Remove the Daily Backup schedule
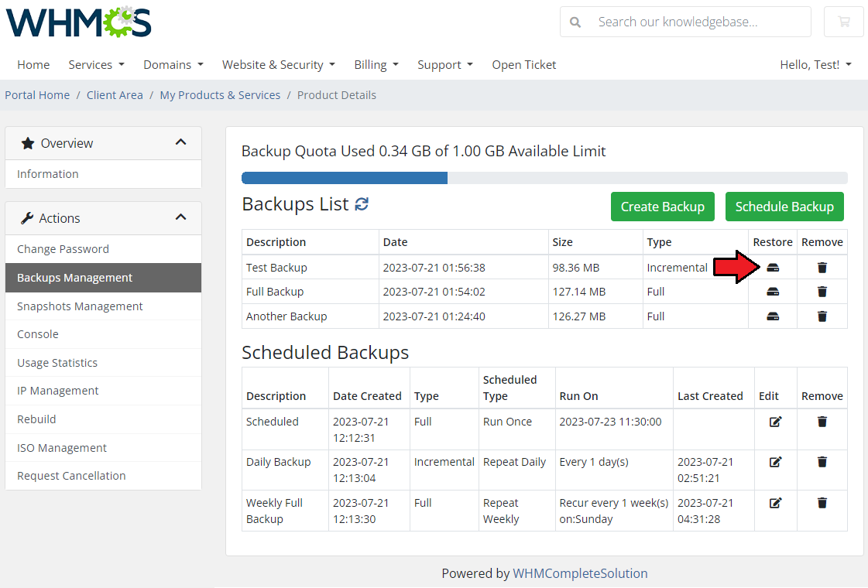This screenshot has height=588, width=868. pyautogui.click(x=822, y=462)
